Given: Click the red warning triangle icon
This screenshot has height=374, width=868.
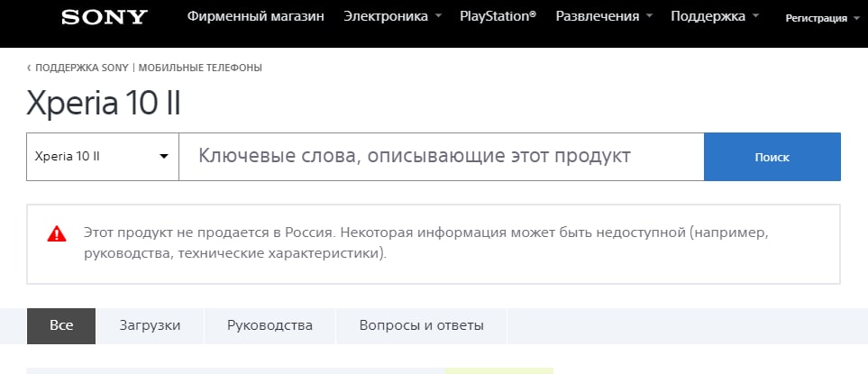Looking at the screenshot, I should (57, 234).
